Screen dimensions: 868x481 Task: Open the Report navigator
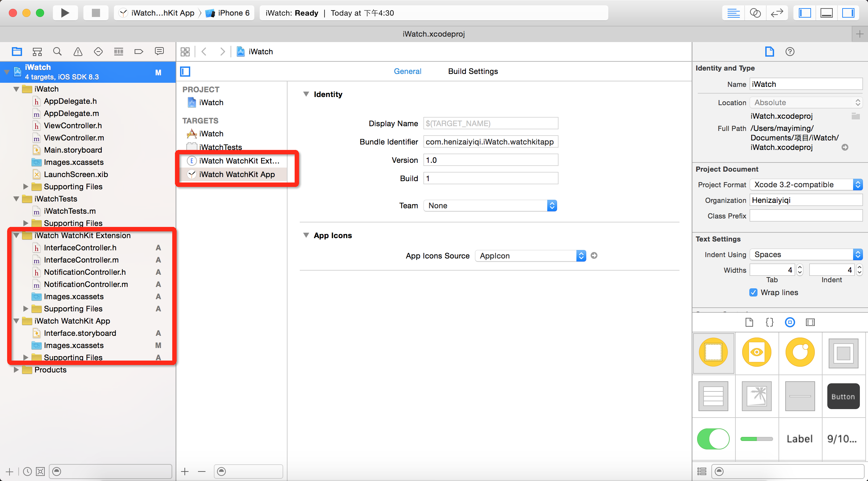click(159, 52)
